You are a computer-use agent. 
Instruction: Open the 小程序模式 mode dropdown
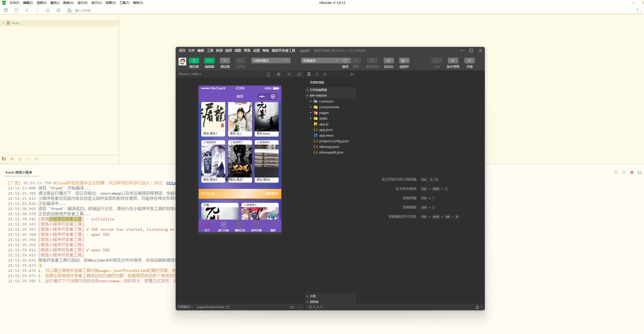tap(271, 61)
